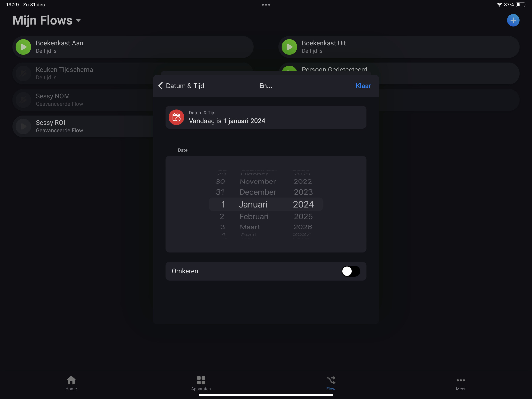Tap the Klaar button

pos(363,86)
